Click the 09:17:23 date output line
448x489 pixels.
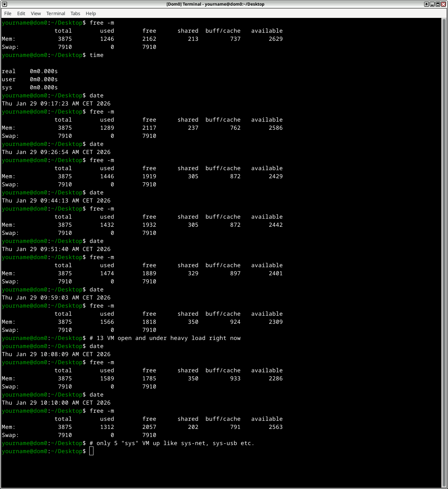point(56,104)
